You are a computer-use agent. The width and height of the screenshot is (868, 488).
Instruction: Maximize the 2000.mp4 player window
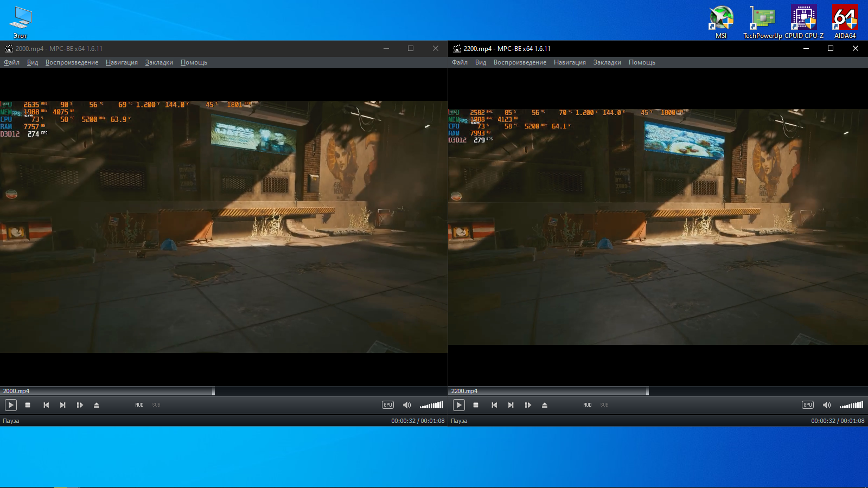coord(411,48)
